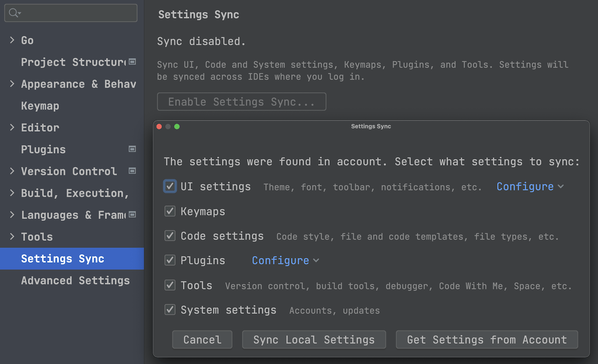Expand the Editor tree node
The image size is (598, 364).
pyautogui.click(x=12, y=128)
